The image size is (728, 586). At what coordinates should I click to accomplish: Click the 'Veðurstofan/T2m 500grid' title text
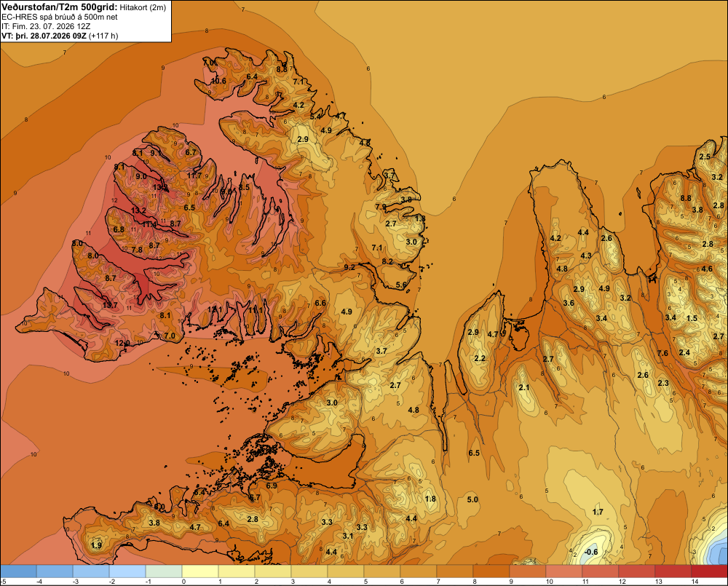[59, 7]
